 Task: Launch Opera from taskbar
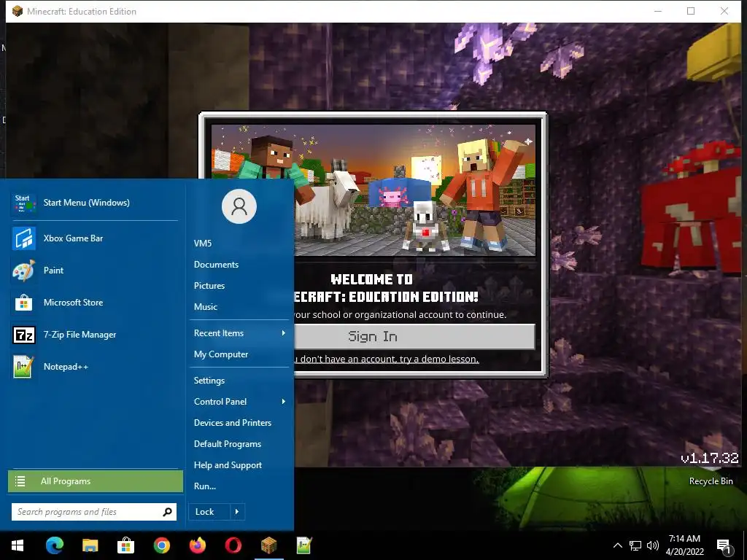point(233,545)
